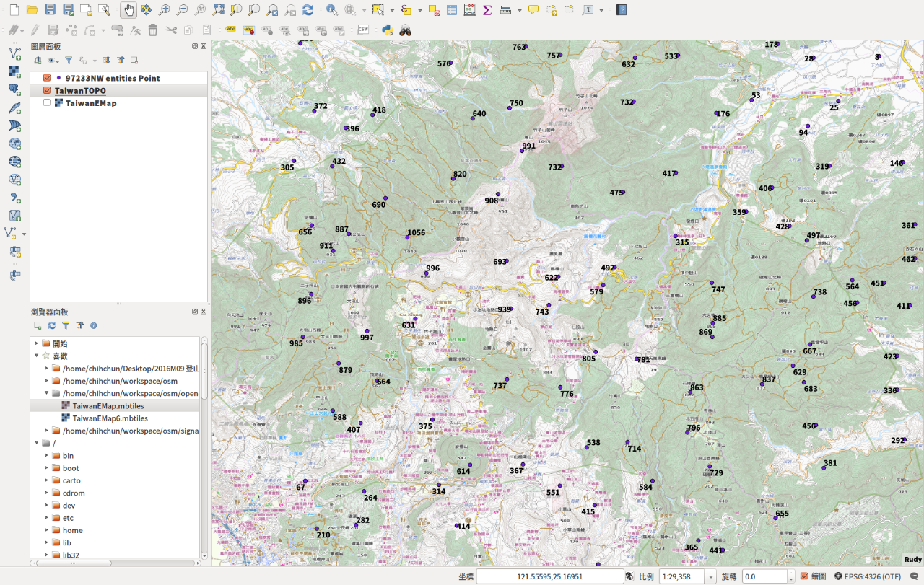Click the coordinate input field
Viewport: 924px width, 585px height.
tap(549, 576)
